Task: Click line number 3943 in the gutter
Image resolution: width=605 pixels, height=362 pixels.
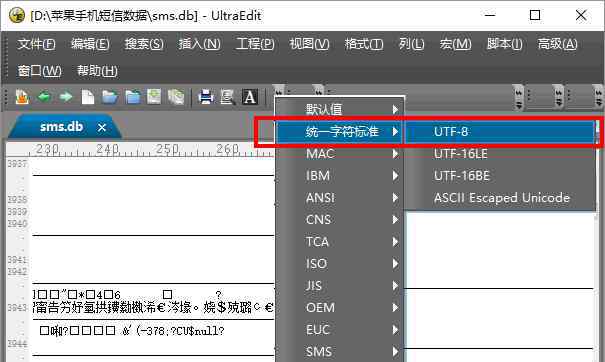Action: click(17, 308)
